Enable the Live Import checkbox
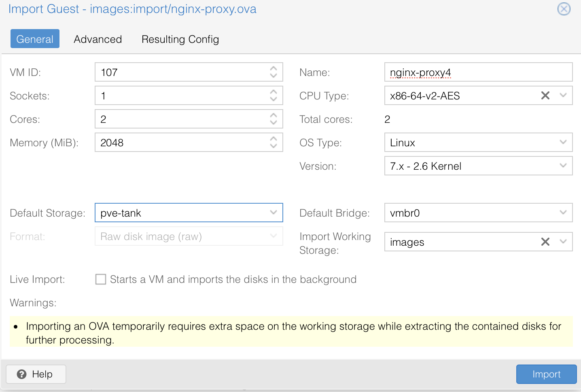This screenshot has width=581, height=392. click(x=101, y=279)
